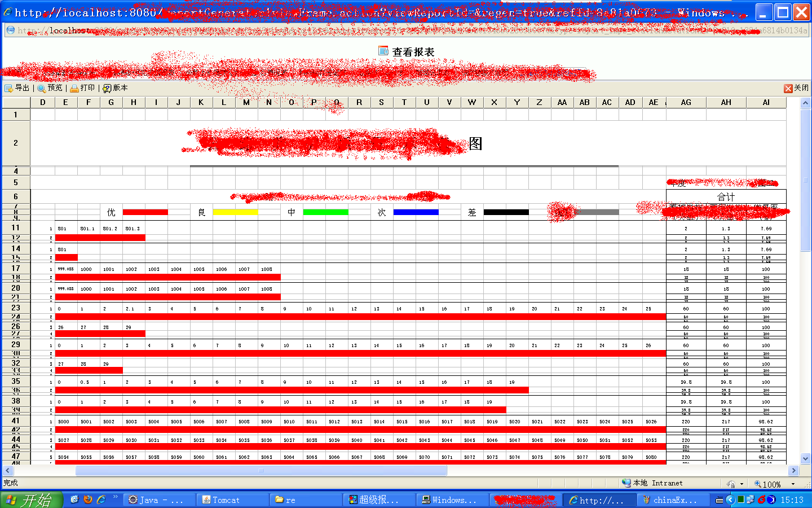Select column AA header
812x508 pixels.
(562, 102)
